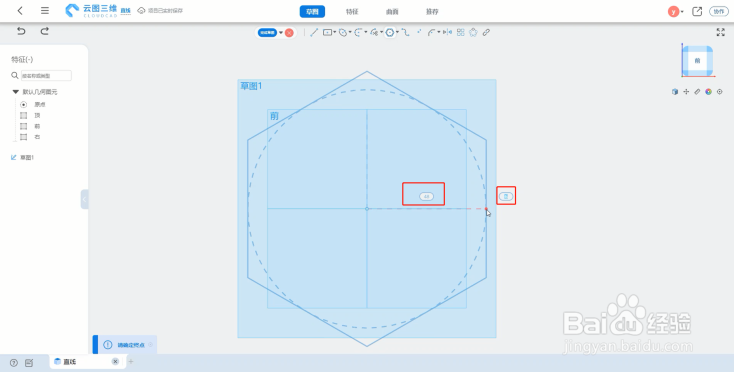Open the dropdown beside confirm sketch button
Viewport: 734px width, 372px height.
click(x=281, y=33)
